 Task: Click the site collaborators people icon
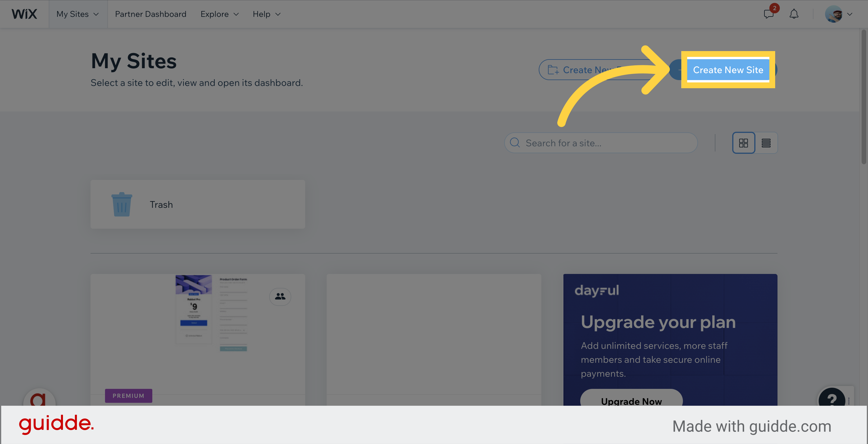[280, 296]
